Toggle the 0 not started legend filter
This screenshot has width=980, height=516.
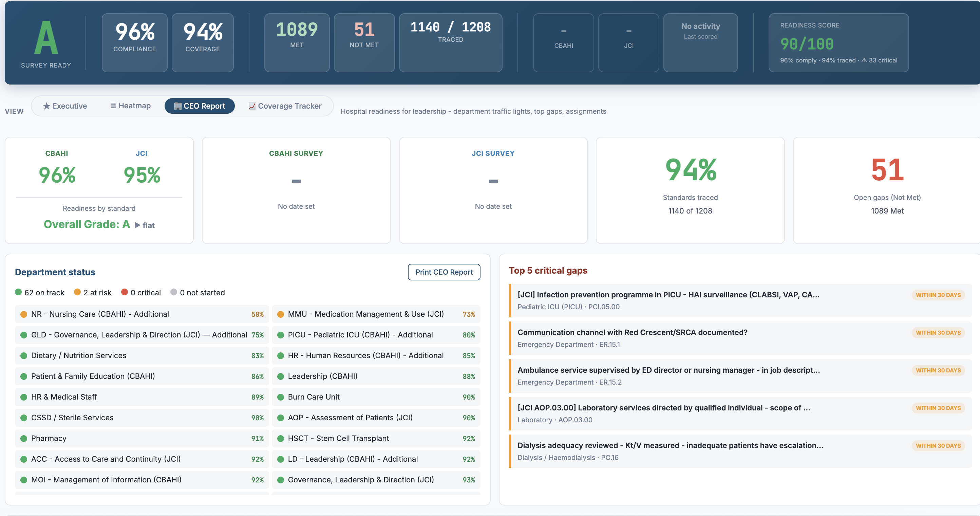click(x=198, y=292)
